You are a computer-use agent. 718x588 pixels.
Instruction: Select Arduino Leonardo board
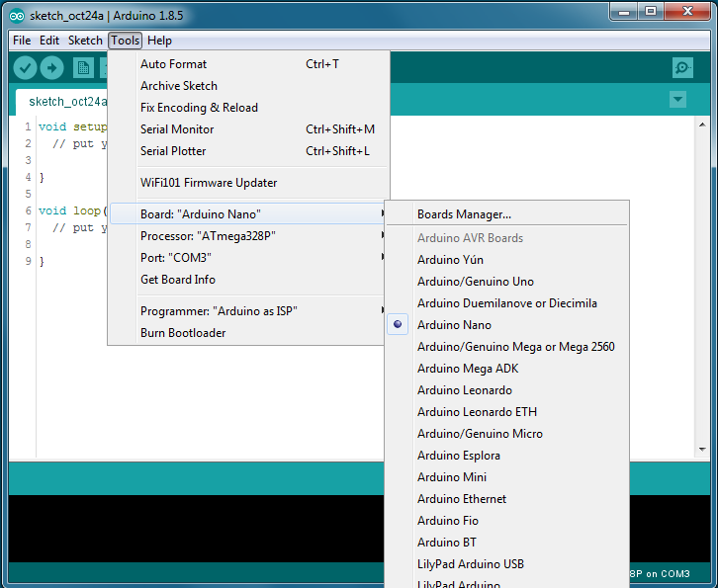coord(507,390)
